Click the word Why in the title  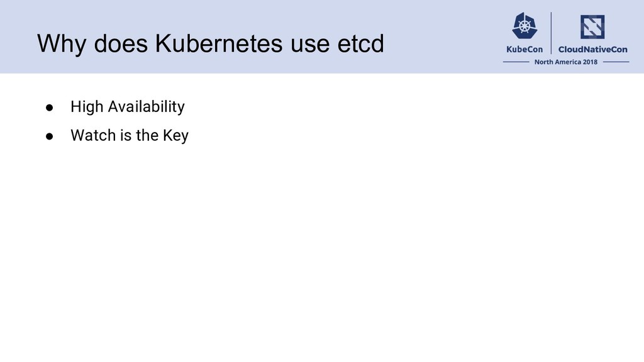coord(62,43)
